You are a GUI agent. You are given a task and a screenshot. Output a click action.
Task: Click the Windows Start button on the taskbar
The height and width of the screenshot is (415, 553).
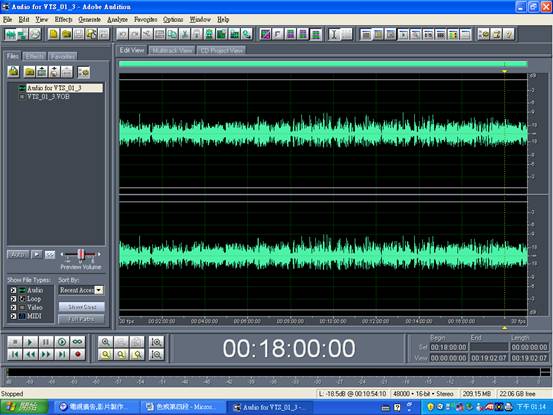coord(24,407)
